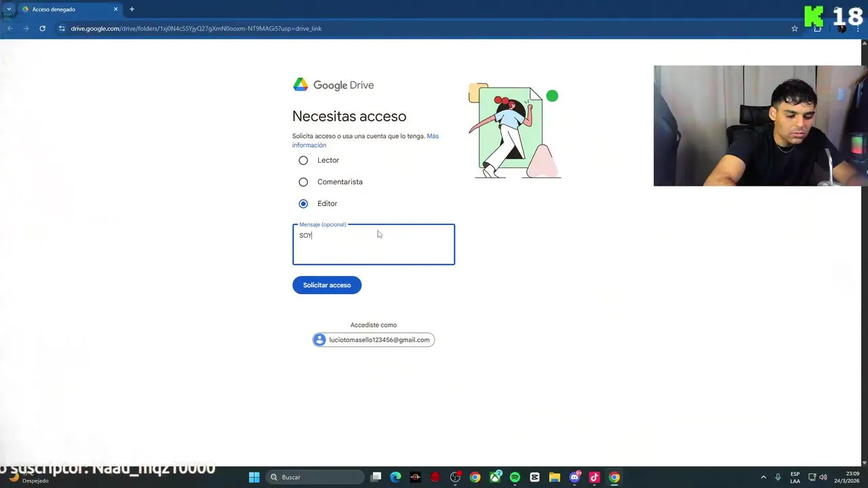Go back to the previous page
The height and width of the screenshot is (488, 868).
click(9, 28)
